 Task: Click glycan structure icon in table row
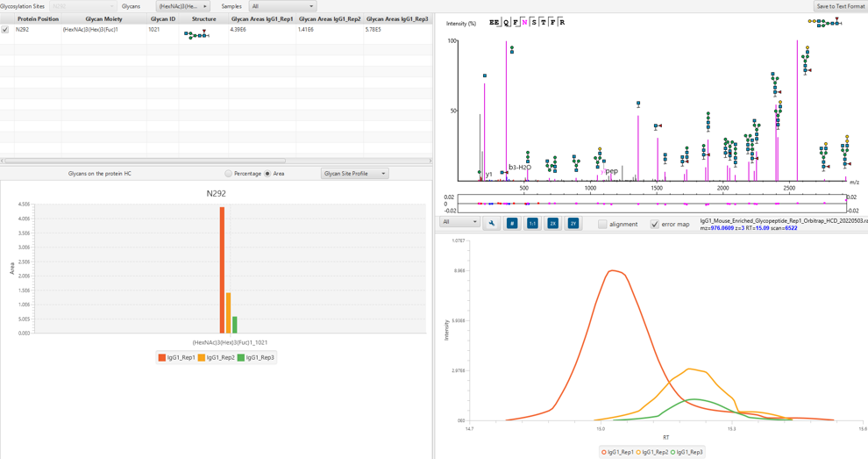(x=196, y=35)
